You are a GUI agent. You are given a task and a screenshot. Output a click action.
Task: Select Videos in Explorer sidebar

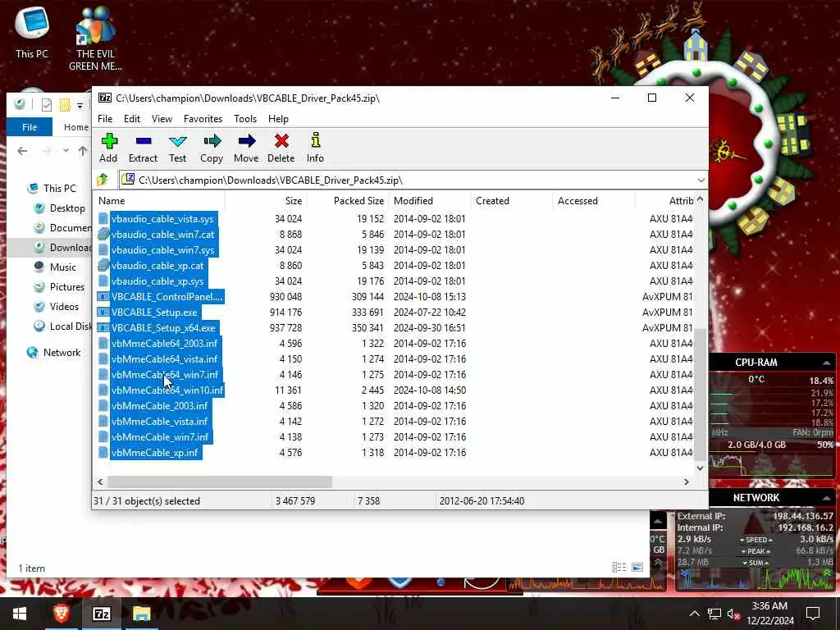click(x=57, y=307)
